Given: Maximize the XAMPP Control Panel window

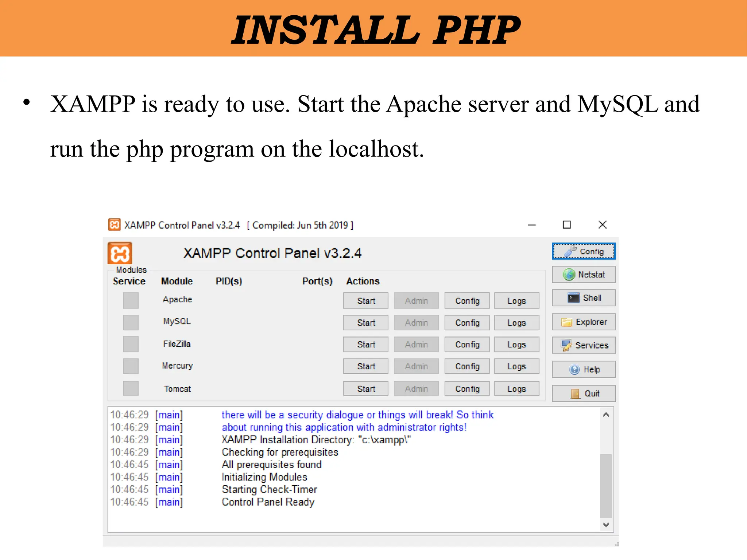Looking at the screenshot, I should click(x=566, y=225).
